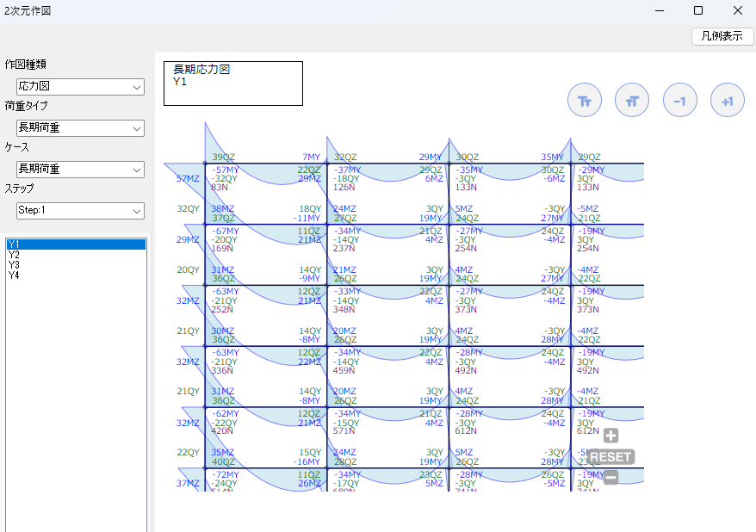756x532 pixels.
Task: Click the 荷重タイプ label
Action: coord(27,106)
